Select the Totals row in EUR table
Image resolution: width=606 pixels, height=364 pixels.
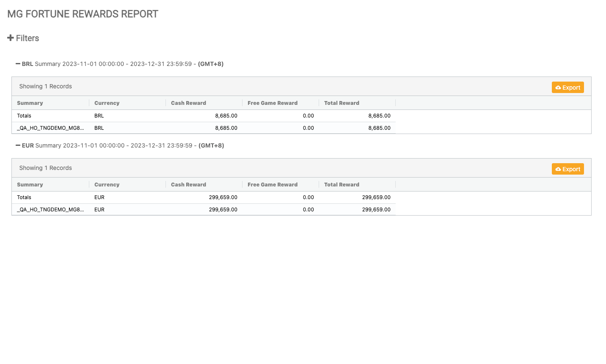pos(24,197)
